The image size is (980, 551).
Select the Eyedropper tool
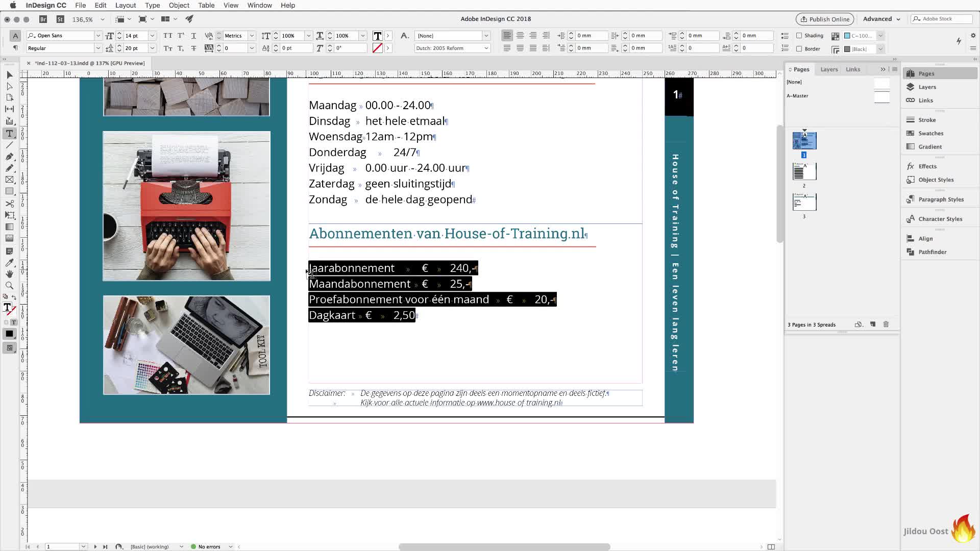click(x=9, y=263)
